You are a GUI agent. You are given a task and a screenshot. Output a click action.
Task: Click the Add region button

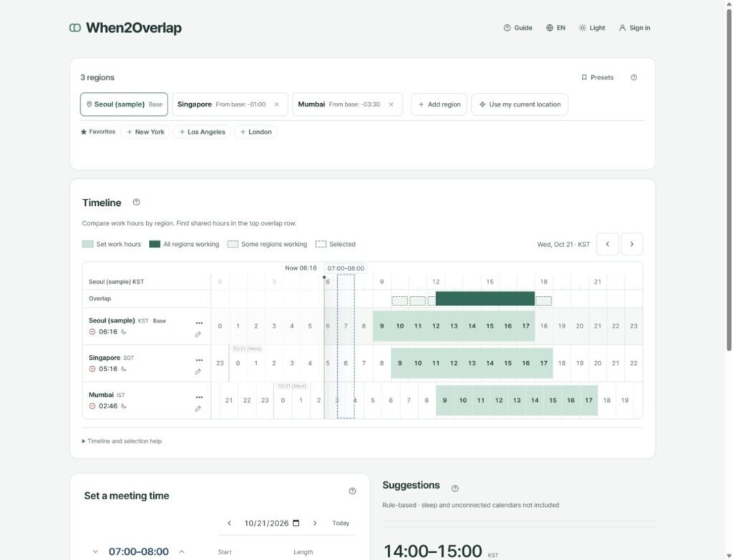click(439, 104)
